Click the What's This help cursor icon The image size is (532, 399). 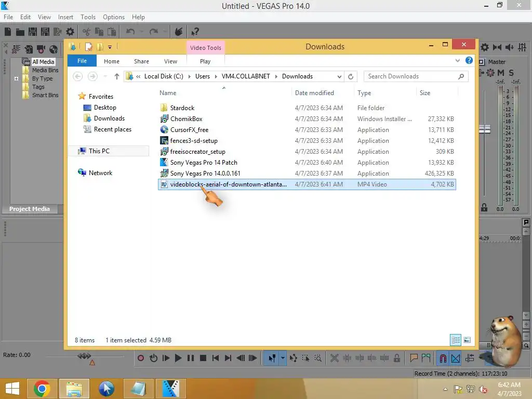coord(195,32)
